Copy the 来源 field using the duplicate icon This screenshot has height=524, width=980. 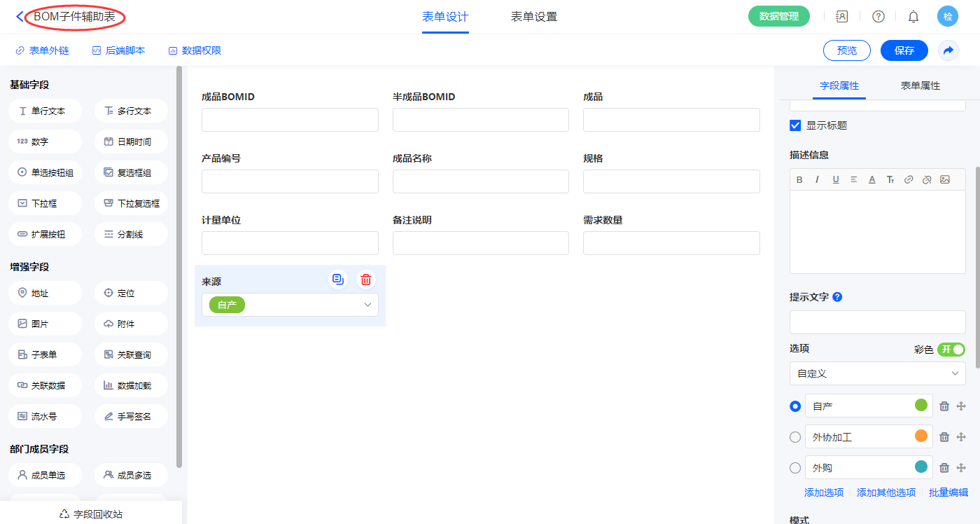point(338,280)
